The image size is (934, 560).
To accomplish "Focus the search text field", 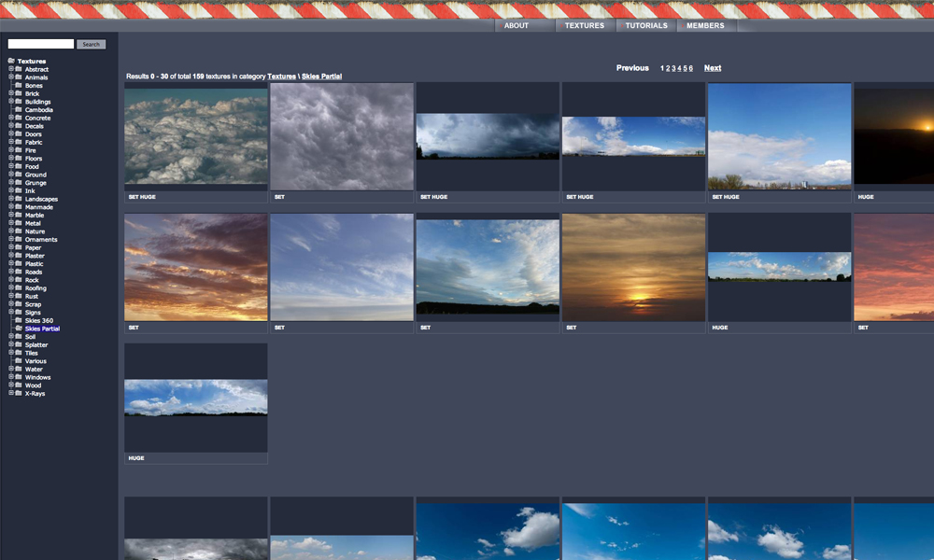I will click(41, 44).
